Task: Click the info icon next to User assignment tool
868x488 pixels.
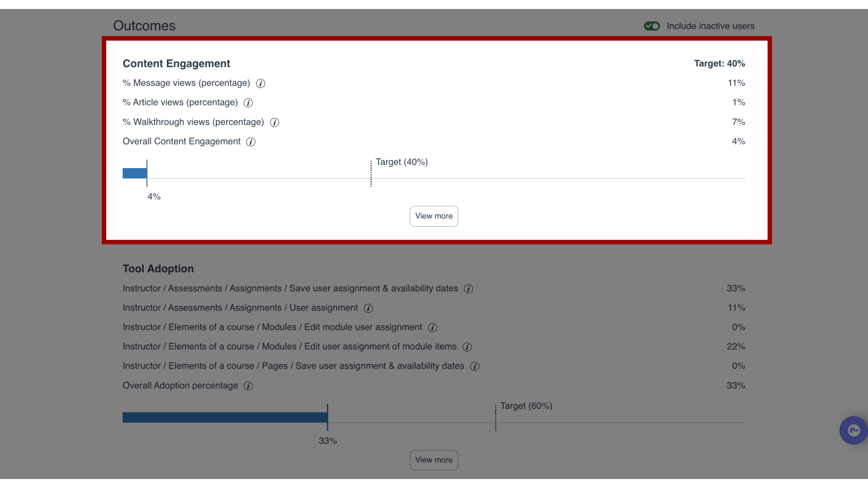Action: point(368,308)
